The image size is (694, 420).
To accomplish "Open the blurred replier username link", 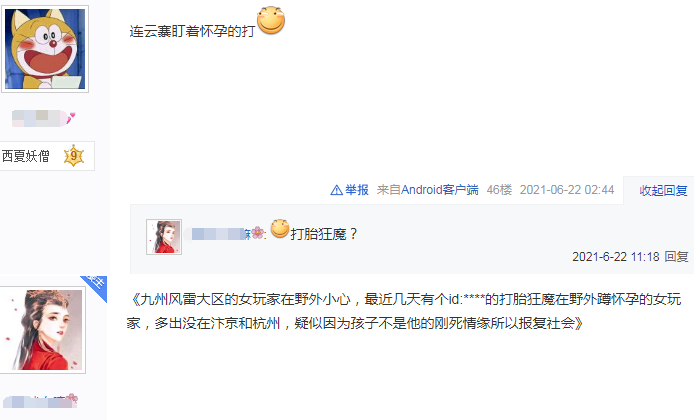I will pos(220,234).
